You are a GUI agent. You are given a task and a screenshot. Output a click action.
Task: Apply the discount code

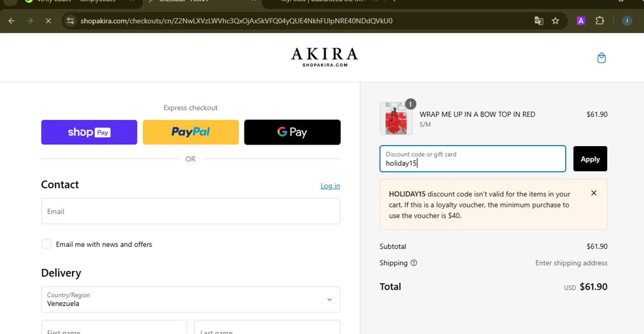pyautogui.click(x=590, y=159)
